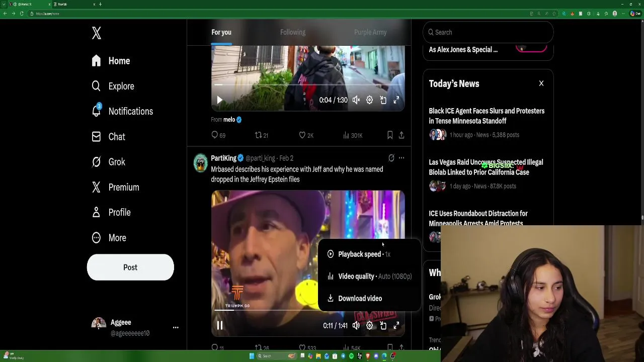
Task: Close the Today's News panel
Action: (541, 83)
